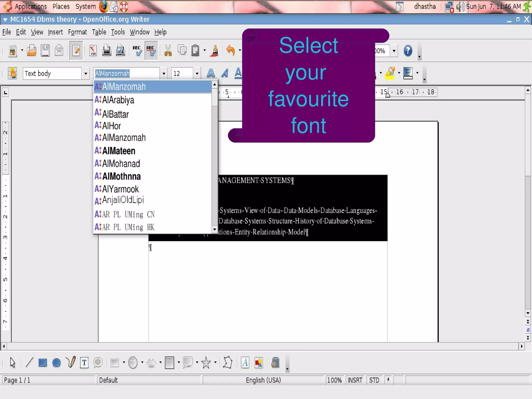Viewport: 532px width, 399px height.
Task: Click the font size field showing 12
Action: pos(182,74)
